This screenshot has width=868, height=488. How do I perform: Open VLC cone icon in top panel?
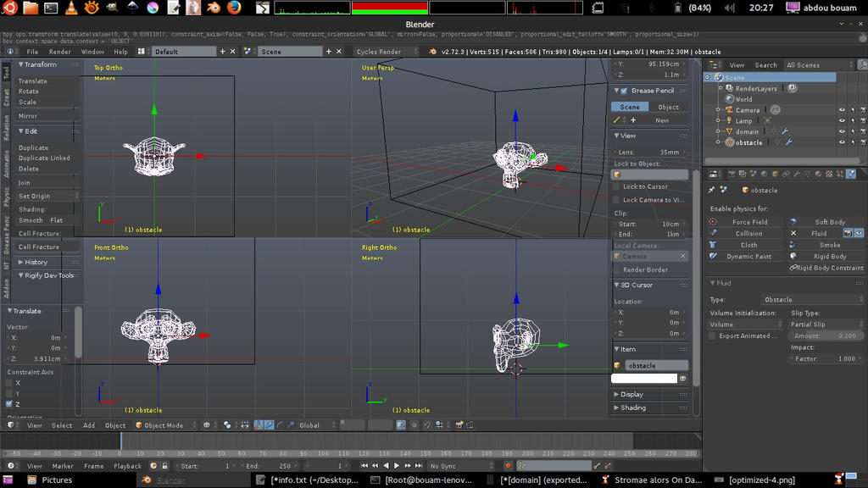pos(71,7)
